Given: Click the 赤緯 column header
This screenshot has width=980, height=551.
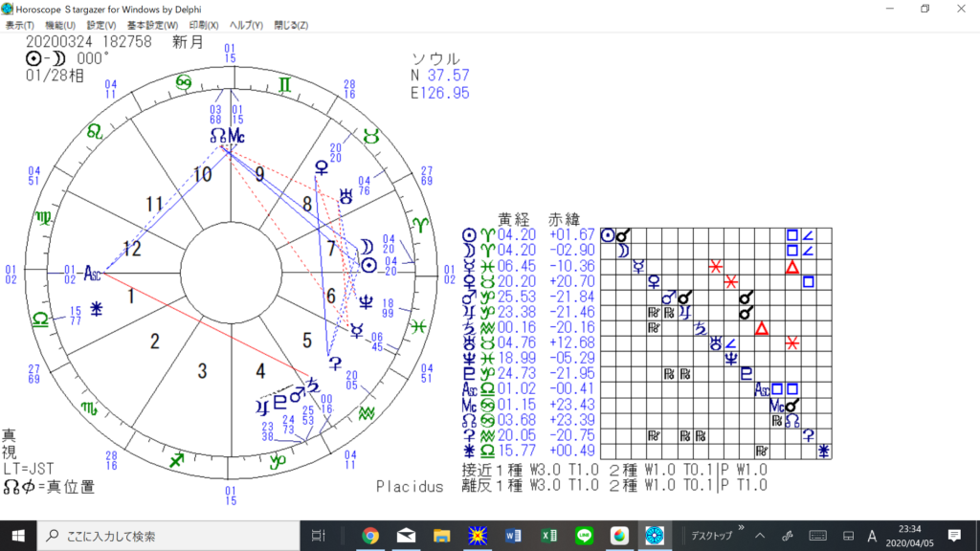Looking at the screenshot, I should (564, 219).
